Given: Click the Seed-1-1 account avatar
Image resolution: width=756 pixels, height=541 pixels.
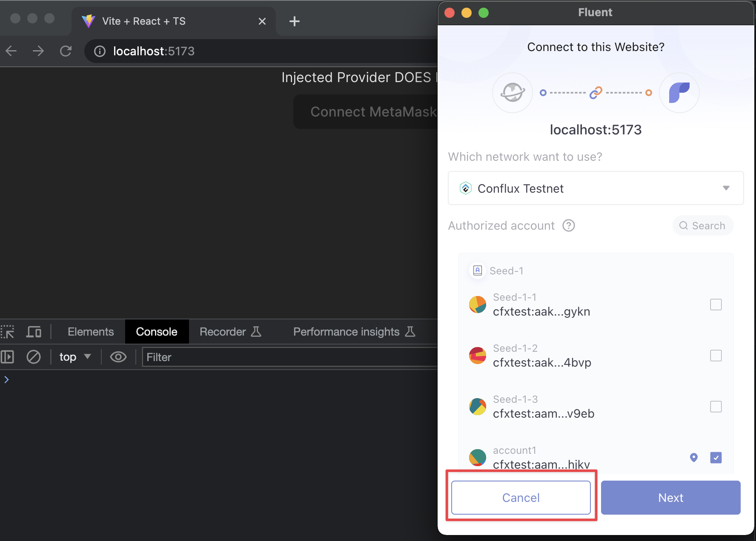Looking at the screenshot, I should [x=478, y=305].
